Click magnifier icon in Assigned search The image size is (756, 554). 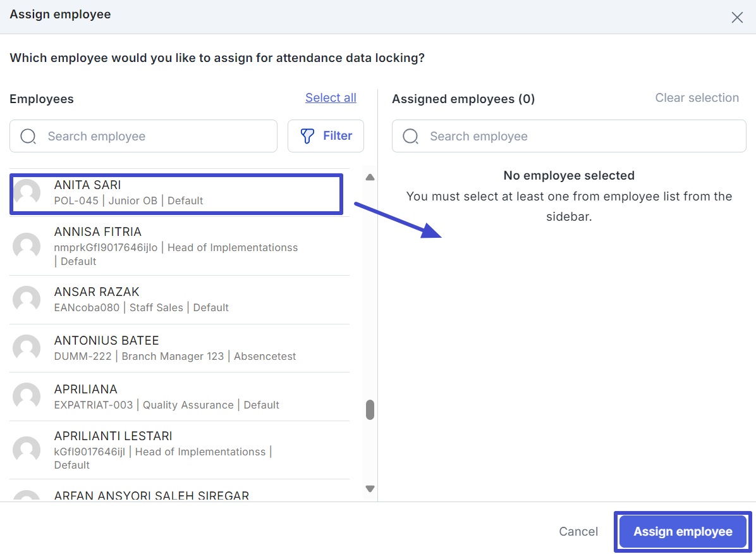click(x=410, y=136)
